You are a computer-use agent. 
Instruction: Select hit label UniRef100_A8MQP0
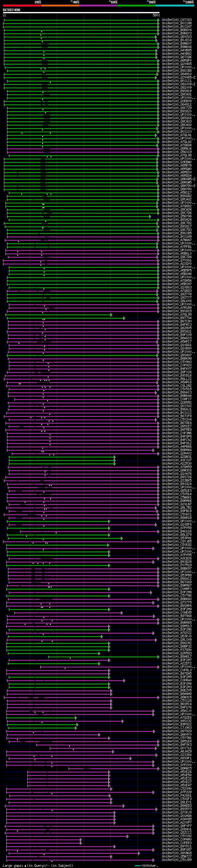tap(177, 61)
